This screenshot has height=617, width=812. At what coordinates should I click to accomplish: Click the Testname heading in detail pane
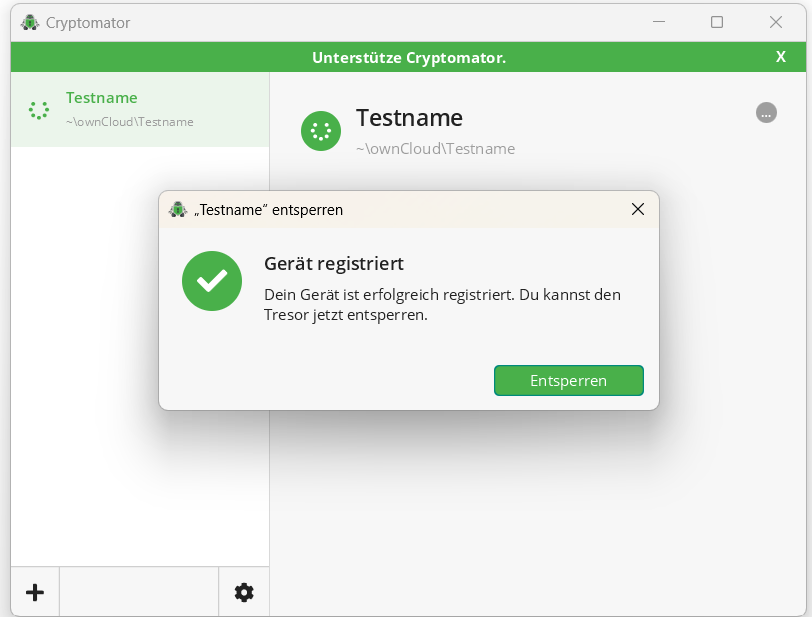[409, 118]
